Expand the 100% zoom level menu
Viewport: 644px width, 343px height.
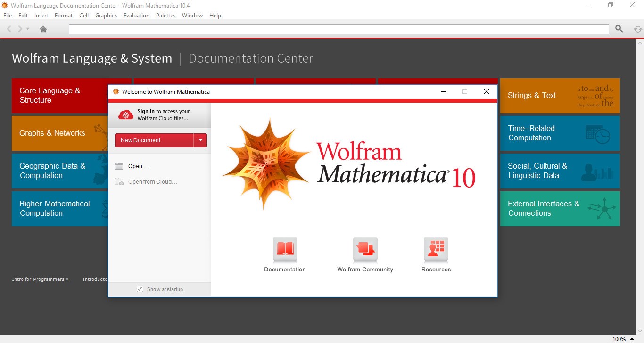[x=632, y=339]
